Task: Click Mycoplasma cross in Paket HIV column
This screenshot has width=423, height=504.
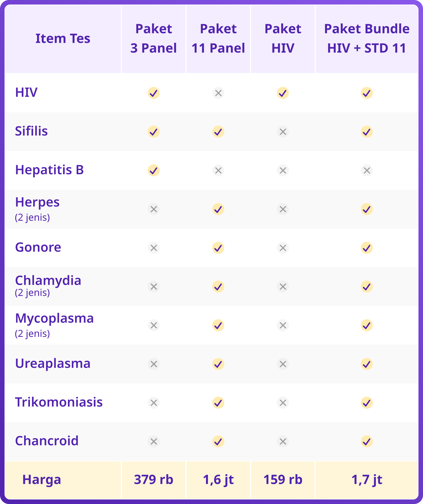Action: click(x=283, y=325)
